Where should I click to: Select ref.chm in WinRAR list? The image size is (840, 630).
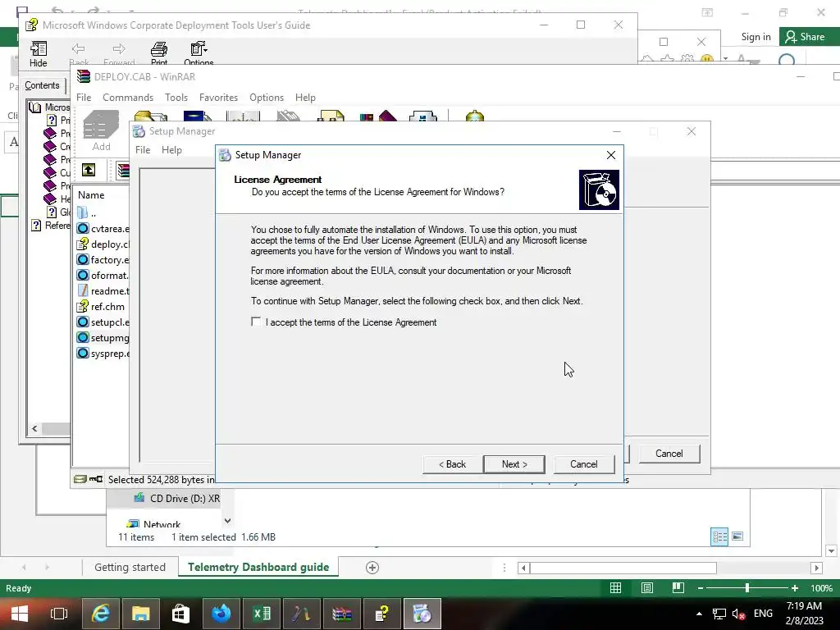pos(101,307)
